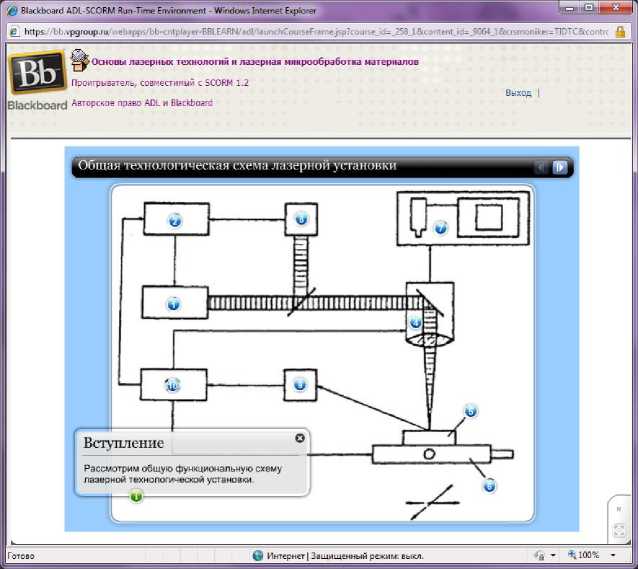Click the status bar text Защищенный режим: выкл.
This screenshot has height=569, width=638.
point(367,556)
